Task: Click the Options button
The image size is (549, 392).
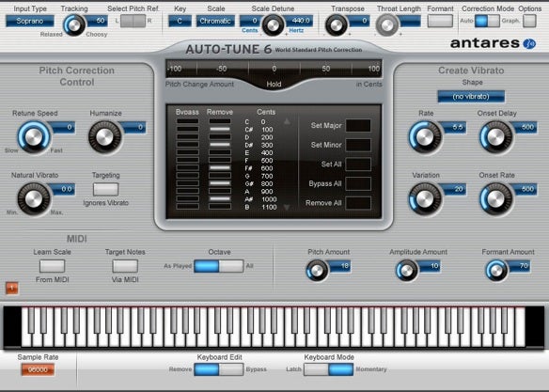Action: (x=529, y=21)
